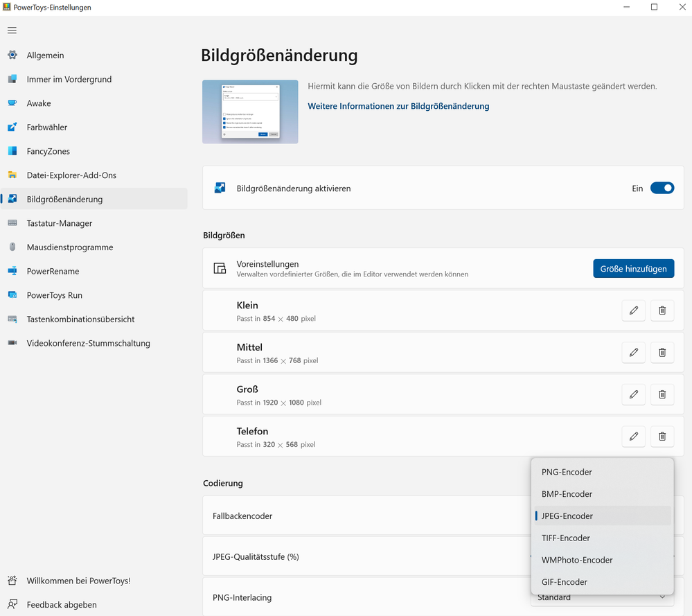
Task: Select the PowerRename sidebar icon
Action: pos(12,271)
